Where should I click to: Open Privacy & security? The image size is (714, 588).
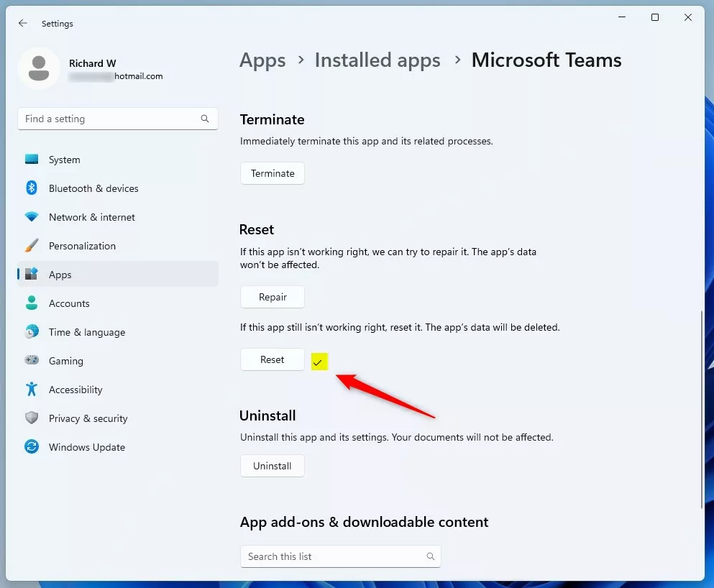tap(118, 418)
